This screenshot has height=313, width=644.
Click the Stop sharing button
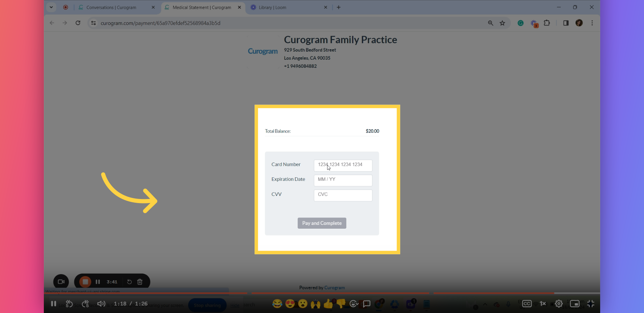tap(207, 305)
